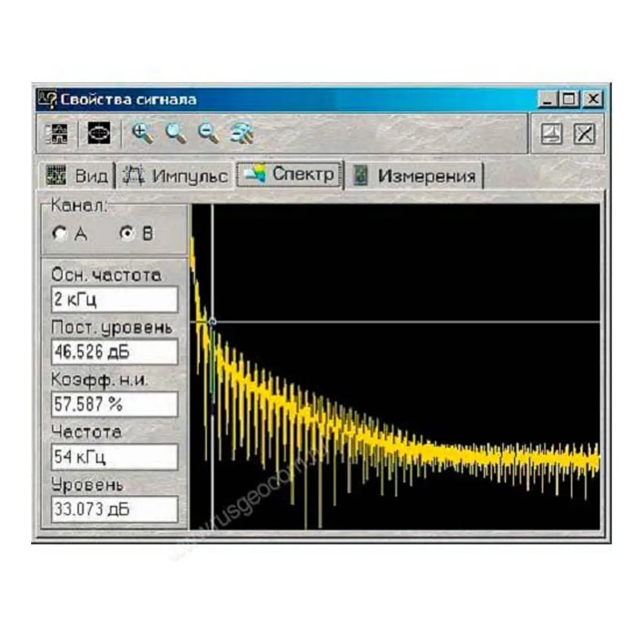Click the crossed-box icon in right toolbar
Viewport: 644px width, 644px height.
click(584, 134)
